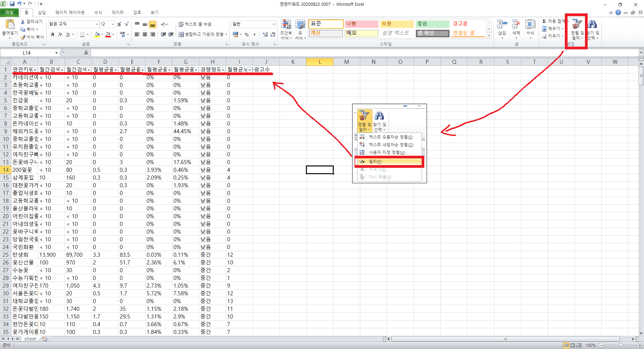
Task: Open 정렬 및 필터 sort and filter
Action: click(577, 29)
